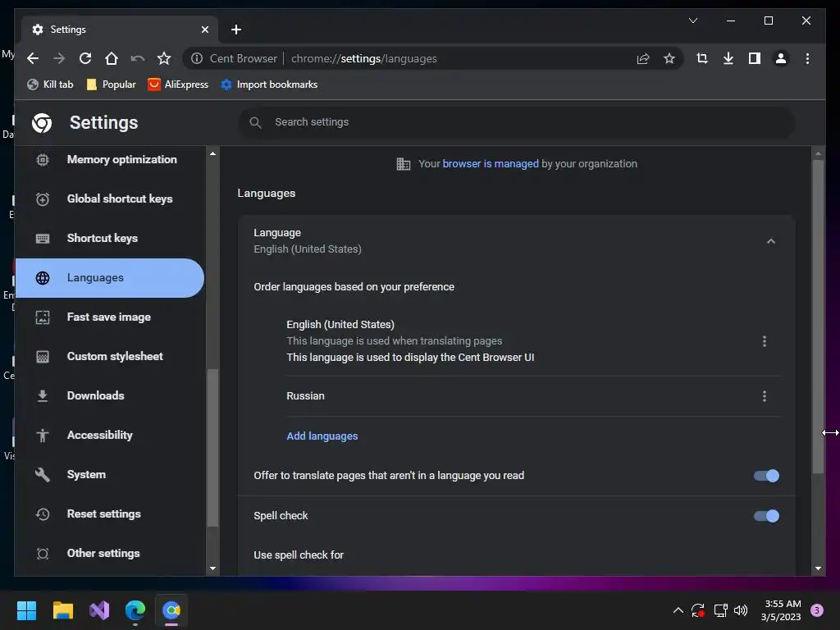Collapse the Language section chevron
Image resolution: width=840 pixels, height=630 pixels.
tap(770, 241)
